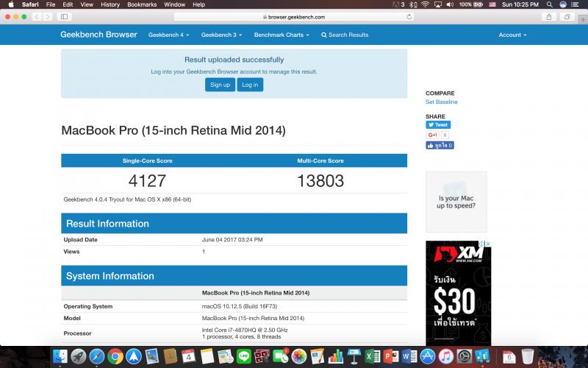Select upload date 'June 04 2017 03:24 PM'
The image size is (588, 368).
pos(232,240)
